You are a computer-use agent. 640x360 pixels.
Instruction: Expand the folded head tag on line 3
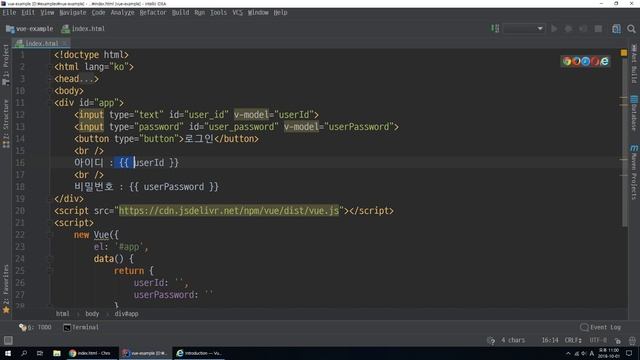(x=51, y=79)
